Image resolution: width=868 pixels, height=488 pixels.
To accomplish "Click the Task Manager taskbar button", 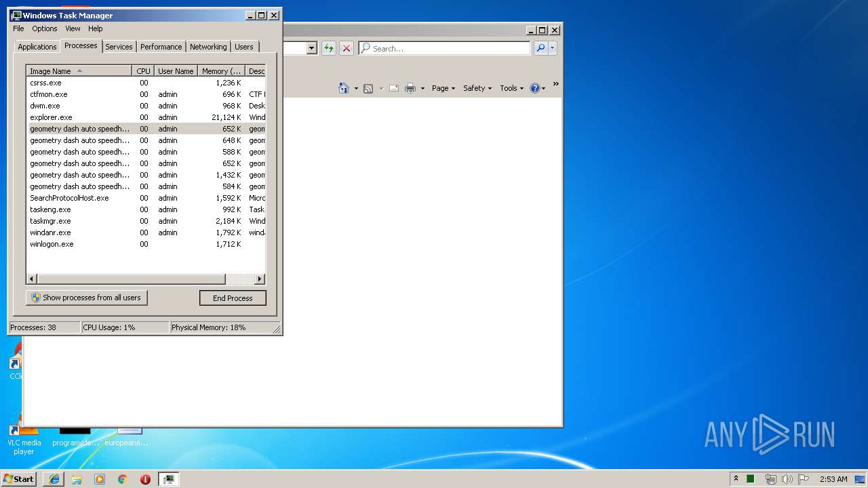I will point(169,479).
